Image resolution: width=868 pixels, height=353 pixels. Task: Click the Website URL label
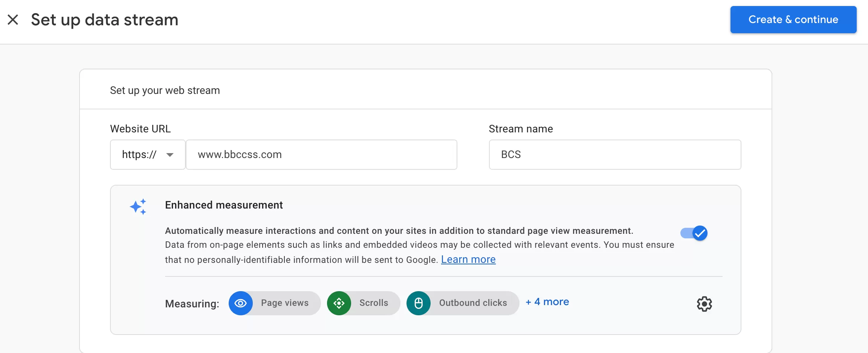point(141,129)
